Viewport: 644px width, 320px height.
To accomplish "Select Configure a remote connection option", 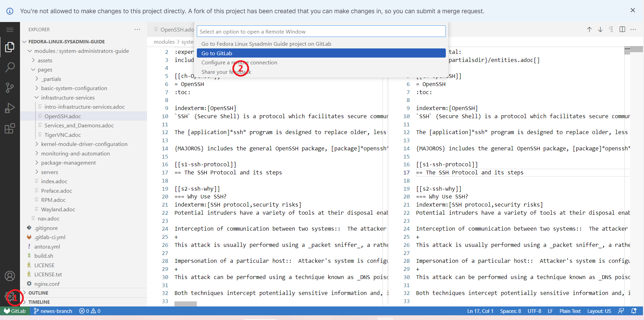I will coord(321,62).
